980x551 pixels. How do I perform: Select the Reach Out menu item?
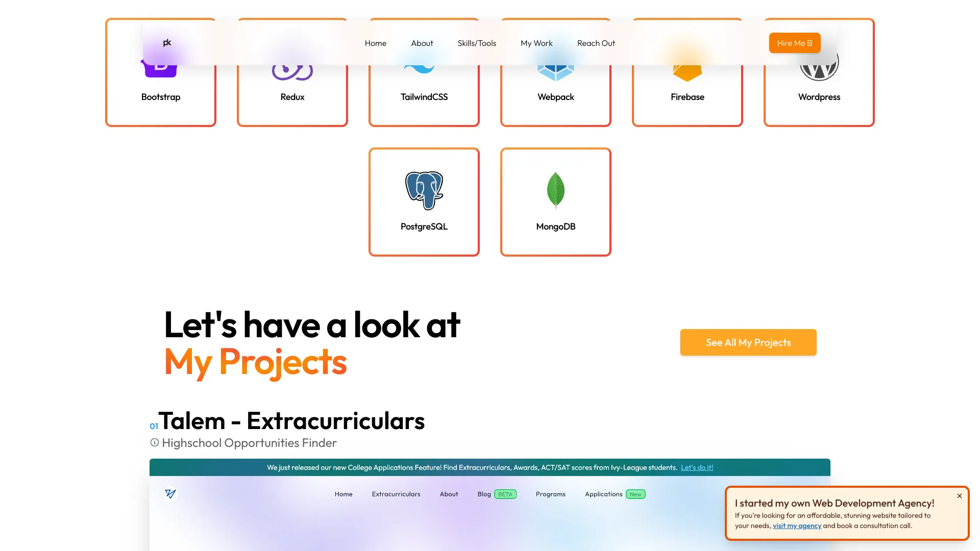(596, 43)
